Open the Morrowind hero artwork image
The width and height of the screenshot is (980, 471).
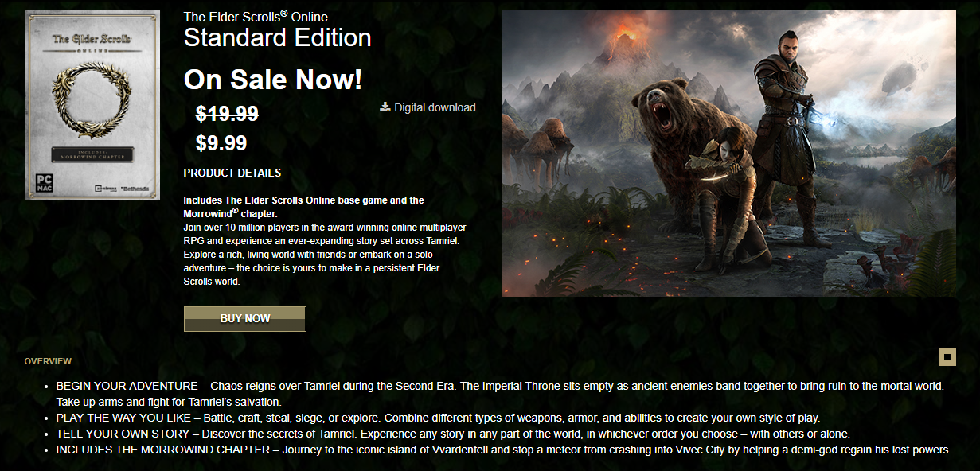(728, 154)
